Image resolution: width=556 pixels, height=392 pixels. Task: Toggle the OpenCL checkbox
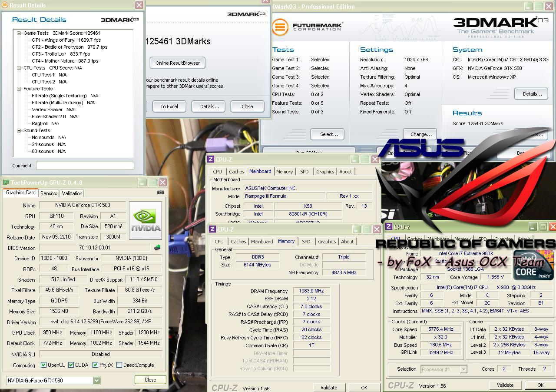point(43,365)
